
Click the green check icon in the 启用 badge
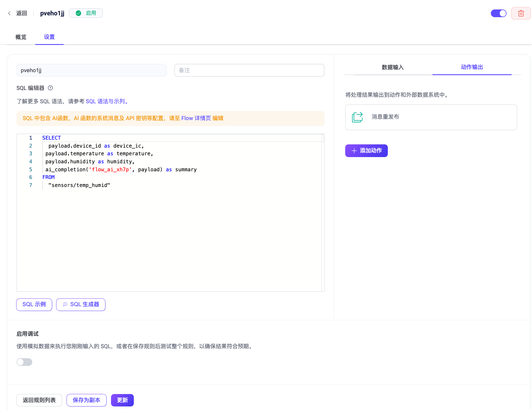pyautogui.click(x=78, y=13)
